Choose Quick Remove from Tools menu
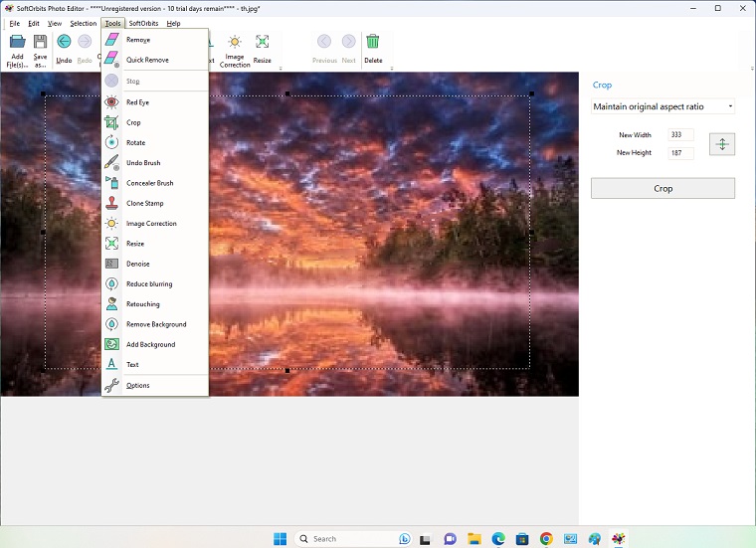Viewport: 756px width, 548px height. coord(155,60)
